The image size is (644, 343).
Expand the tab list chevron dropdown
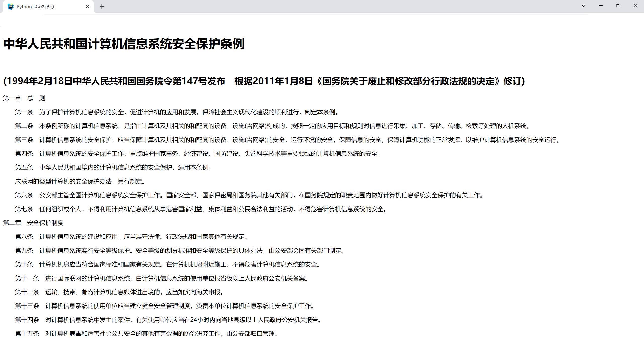[583, 6]
